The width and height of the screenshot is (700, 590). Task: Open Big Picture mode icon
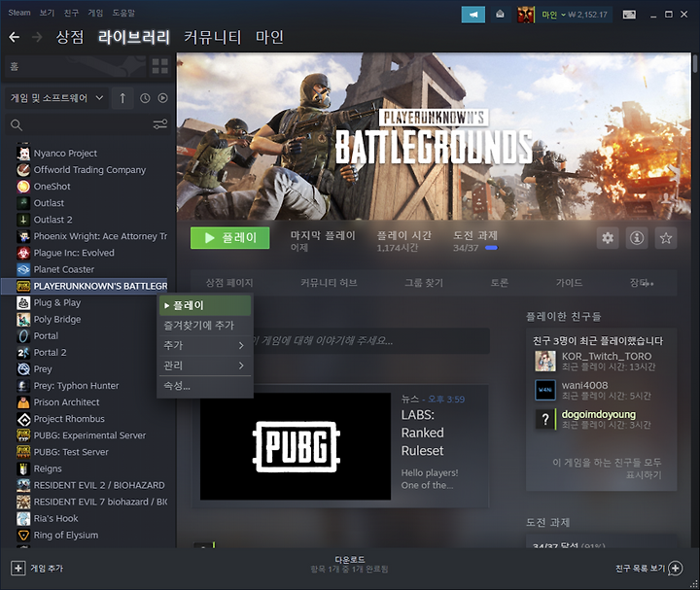(629, 15)
